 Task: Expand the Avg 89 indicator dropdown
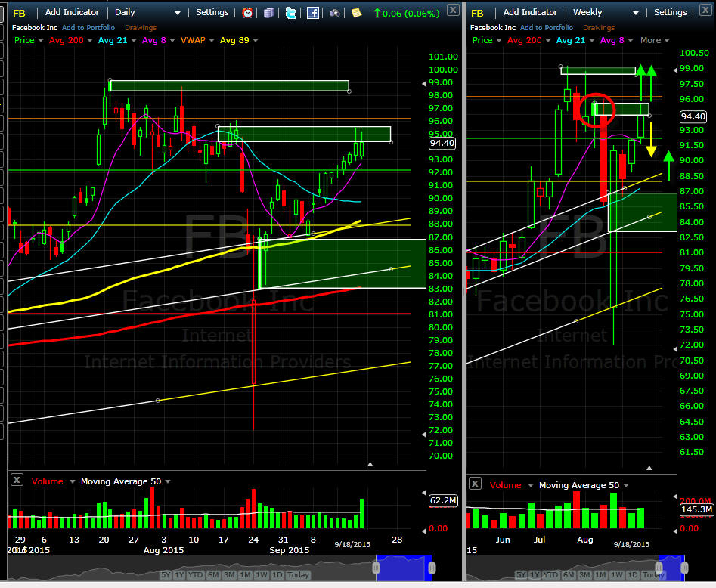(x=256, y=41)
